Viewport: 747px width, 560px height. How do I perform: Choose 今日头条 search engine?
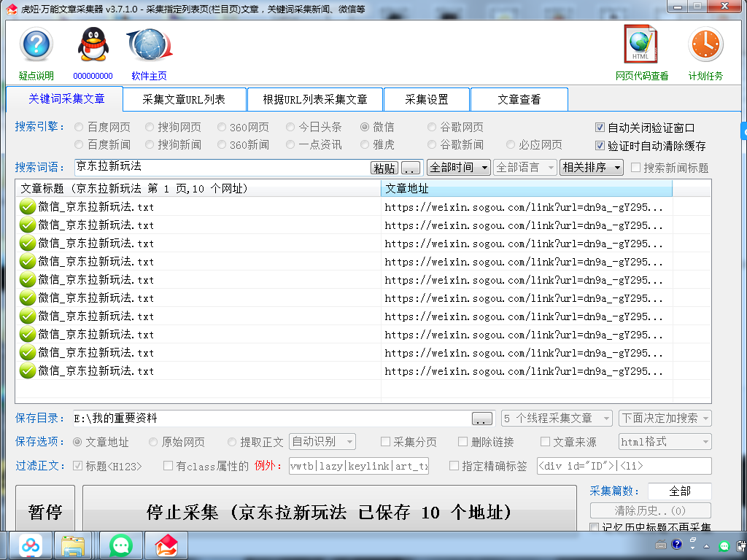coord(290,127)
